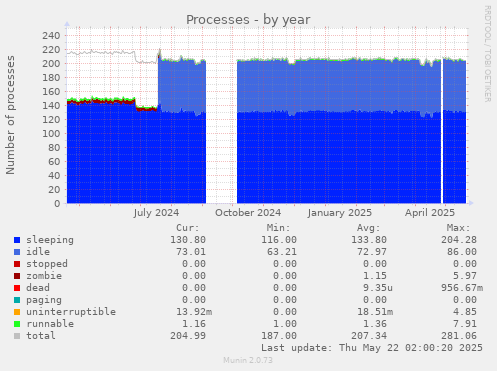This screenshot has height=371, width=497.
Task: Click the RRDTOOL / TOBI OETIKER watermark
Action: point(487,54)
